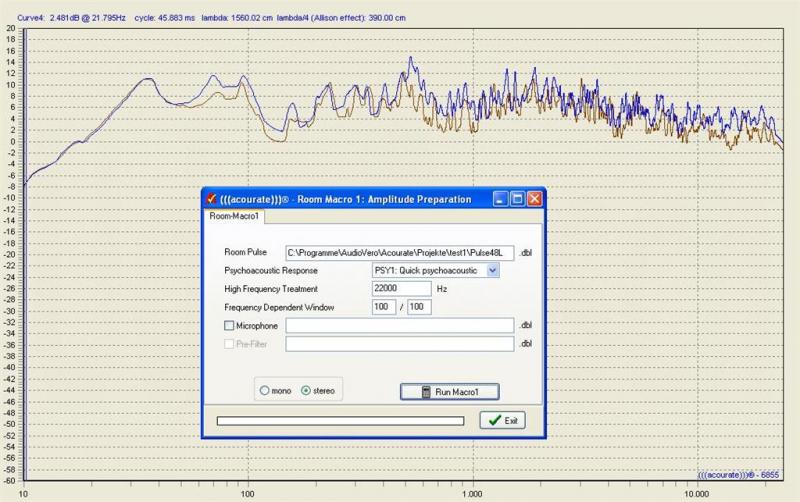Click the first Frequency Dependent Window value
Image resolution: width=800 pixels, height=502 pixels.
point(384,307)
